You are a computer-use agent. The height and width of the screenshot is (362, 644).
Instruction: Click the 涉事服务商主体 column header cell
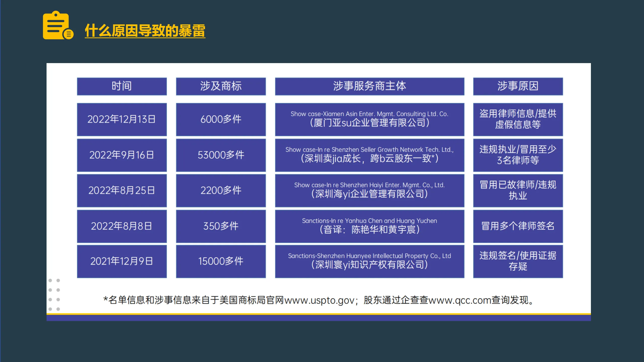pos(370,86)
